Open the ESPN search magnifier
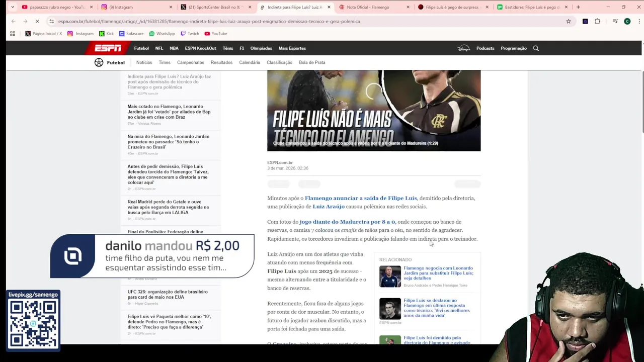 (536, 48)
